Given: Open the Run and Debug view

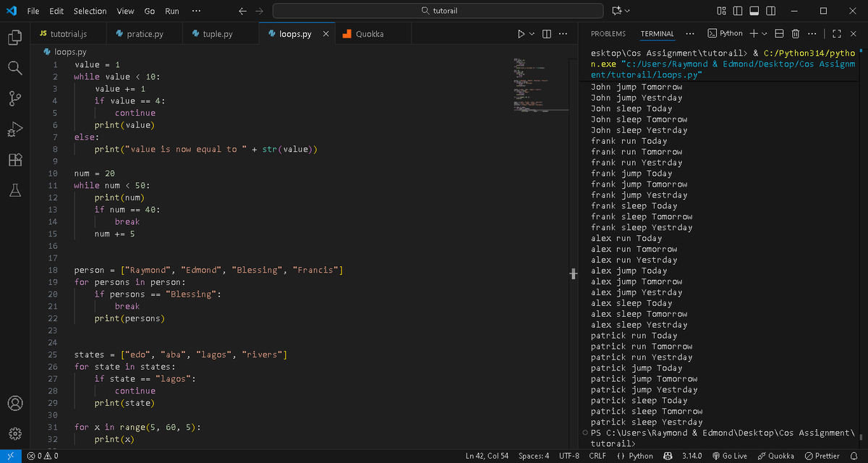Looking at the screenshot, I should point(14,129).
